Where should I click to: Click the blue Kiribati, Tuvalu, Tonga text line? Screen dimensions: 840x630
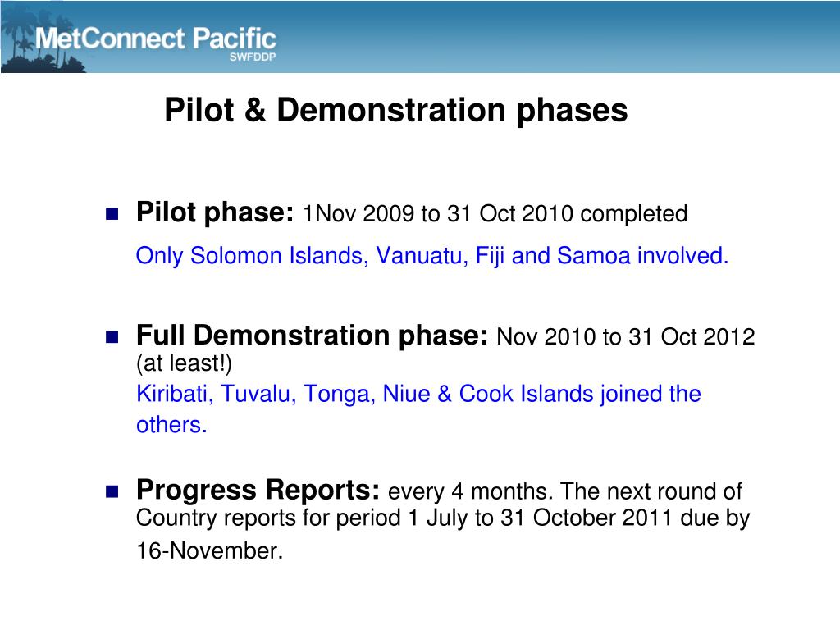point(418,394)
